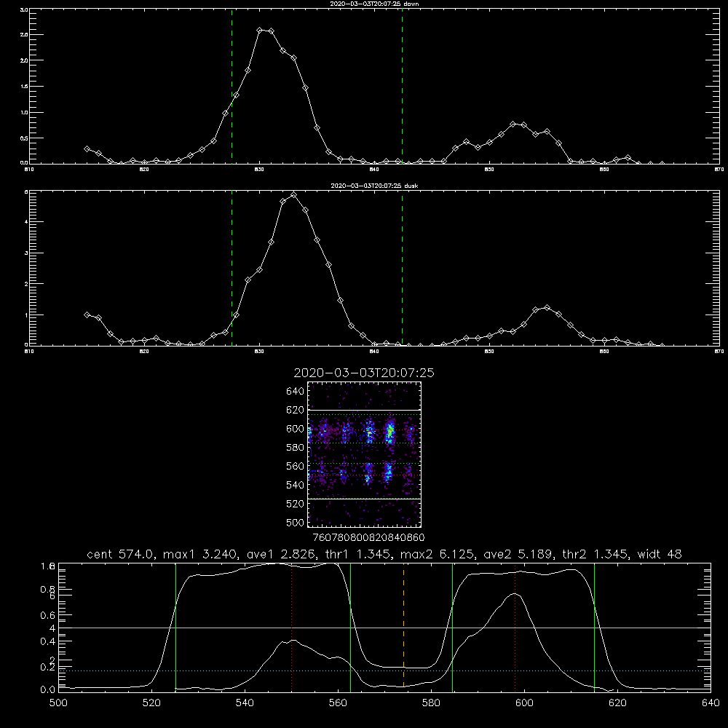Click the dusk plot title text
The width and height of the screenshot is (728, 728).
(x=374, y=186)
